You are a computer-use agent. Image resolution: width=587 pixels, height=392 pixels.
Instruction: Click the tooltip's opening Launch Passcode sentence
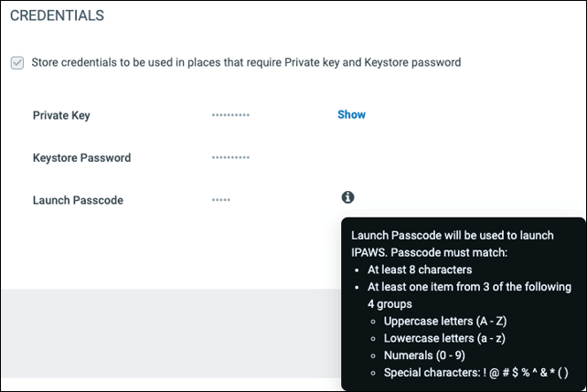tap(452, 236)
